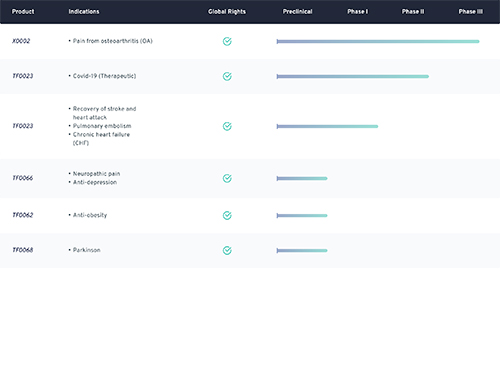The width and height of the screenshot is (500, 370).
Task: Click 'Anti-obesity' indication
Action: (x=90, y=215)
